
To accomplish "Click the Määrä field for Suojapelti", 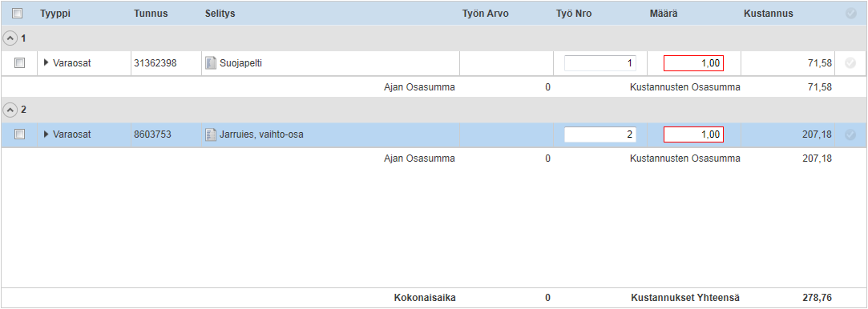I will (x=693, y=63).
